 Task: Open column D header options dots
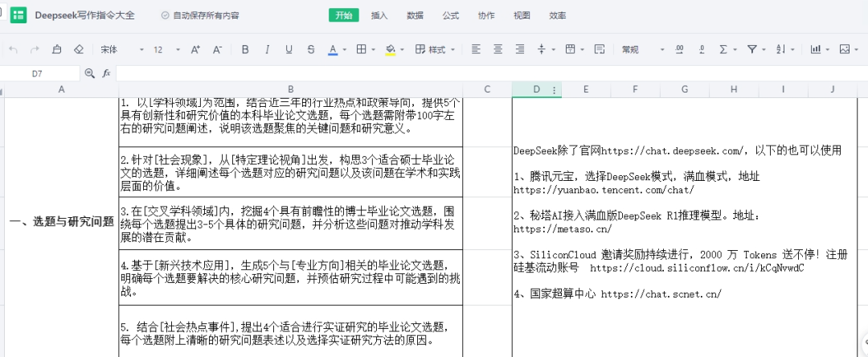point(555,90)
